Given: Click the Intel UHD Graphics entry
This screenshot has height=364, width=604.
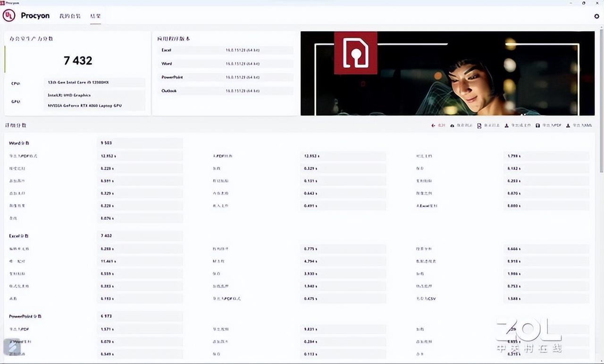Looking at the screenshot, I should [x=69, y=95].
